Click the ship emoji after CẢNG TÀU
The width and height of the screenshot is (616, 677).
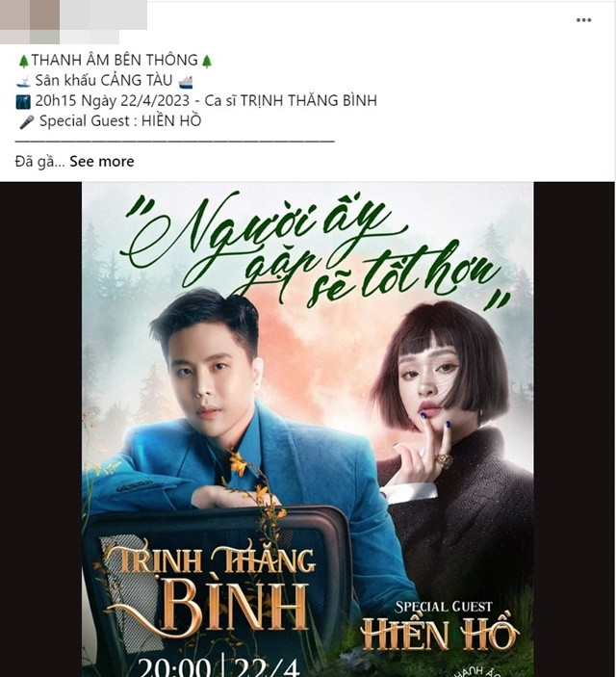click(186, 81)
